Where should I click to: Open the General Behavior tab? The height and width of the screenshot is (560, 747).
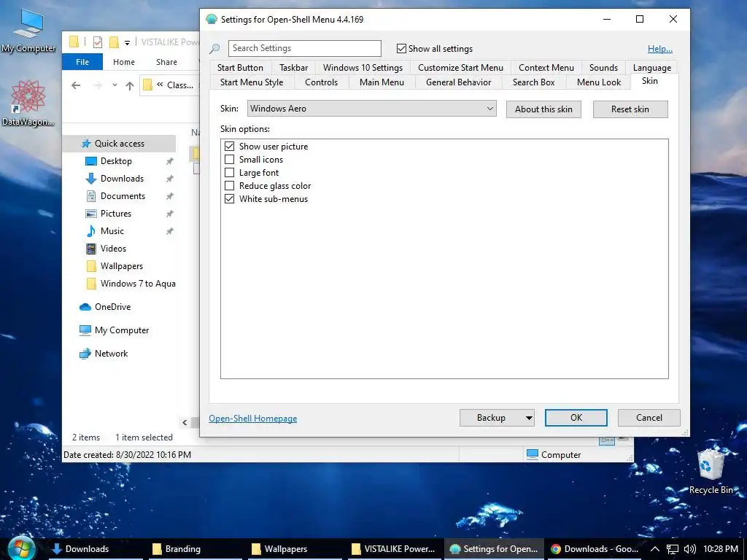(x=458, y=82)
